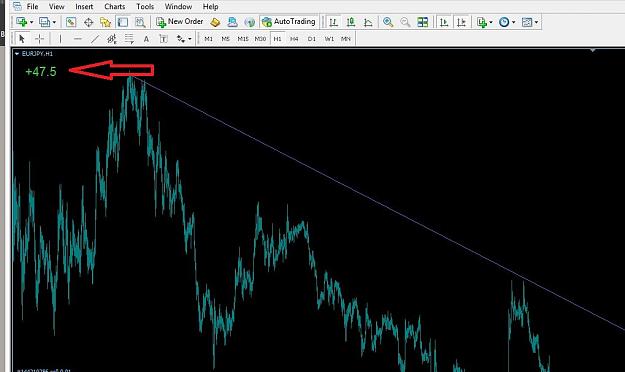625x372 pixels.
Task: Click the signals globe icon
Action: (x=250, y=22)
